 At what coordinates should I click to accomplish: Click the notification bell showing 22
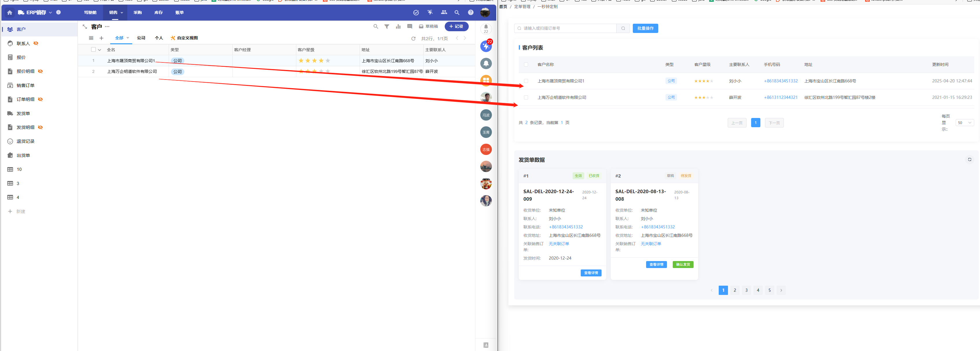tap(486, 29)
